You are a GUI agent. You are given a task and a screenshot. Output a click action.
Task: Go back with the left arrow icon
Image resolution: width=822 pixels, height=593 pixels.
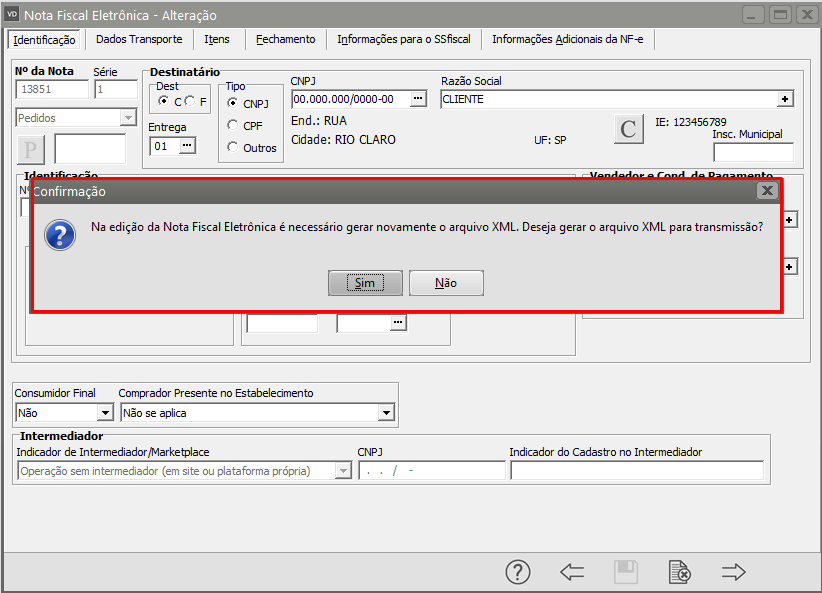572,572
